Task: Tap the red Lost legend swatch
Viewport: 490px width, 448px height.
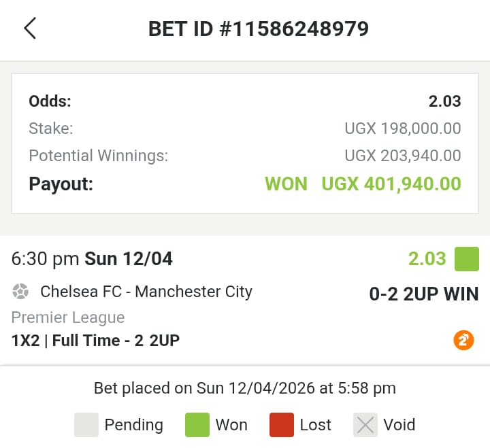Action: 282,425
